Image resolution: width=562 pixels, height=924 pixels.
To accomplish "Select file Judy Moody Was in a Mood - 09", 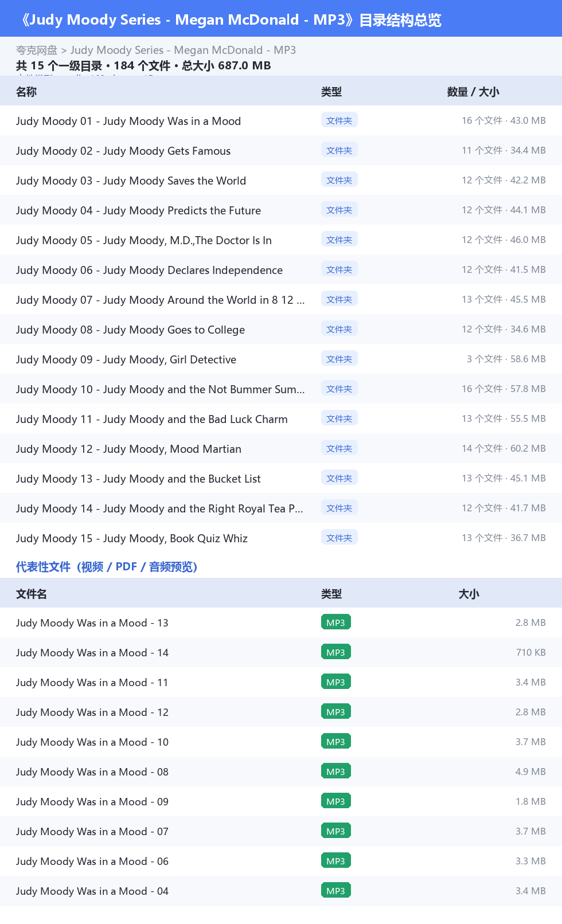I will (x=92, y=802).
